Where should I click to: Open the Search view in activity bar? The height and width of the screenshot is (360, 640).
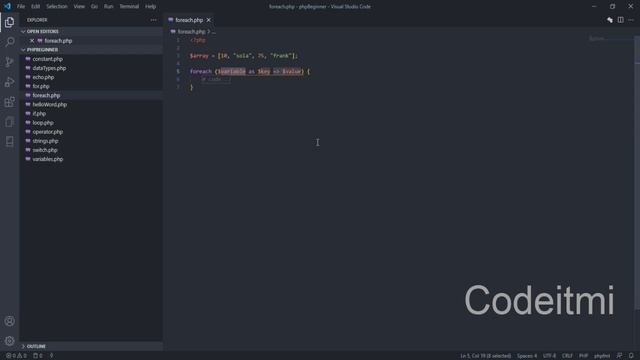(x=9, y=42)
